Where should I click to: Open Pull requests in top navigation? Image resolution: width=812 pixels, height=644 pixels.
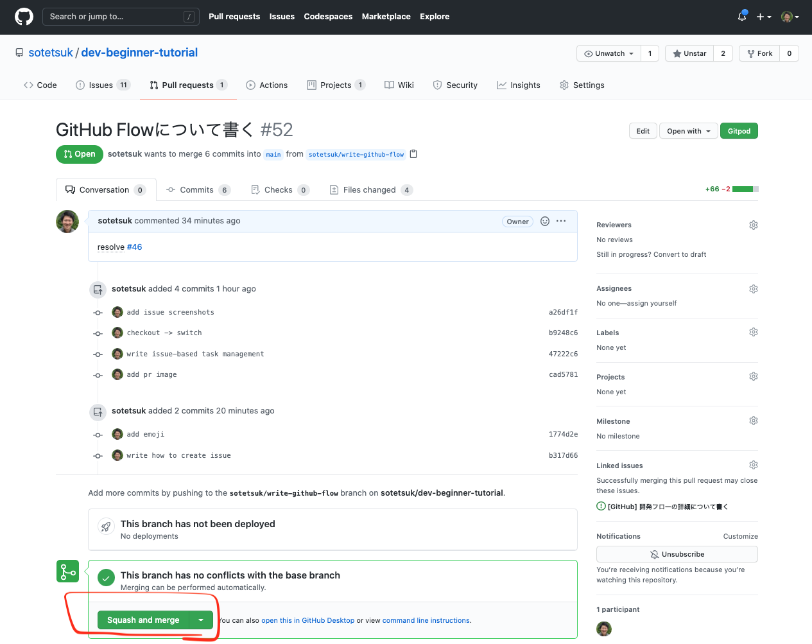click(x=234, y=17)
